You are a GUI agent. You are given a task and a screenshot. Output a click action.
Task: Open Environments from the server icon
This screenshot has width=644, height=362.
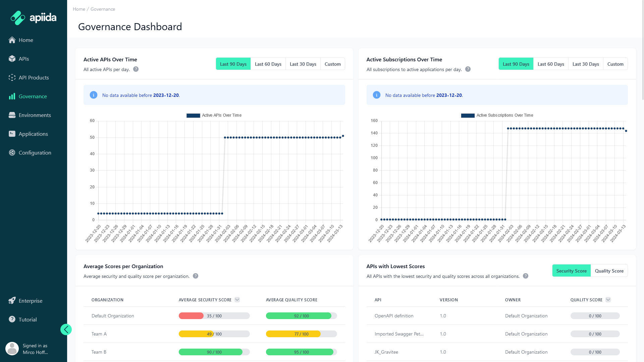tap(12, 115)
